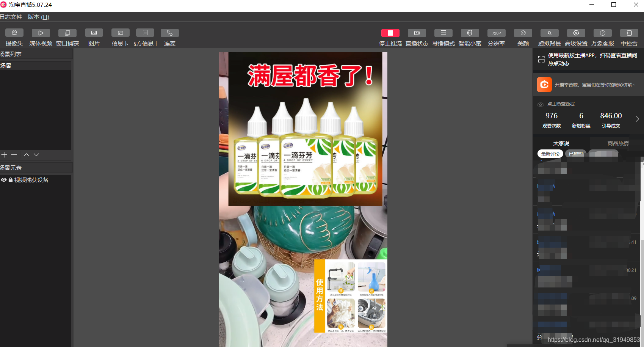Open the 媒体视频 media video source
Screen dimensions: 644x347
point(41,33)
